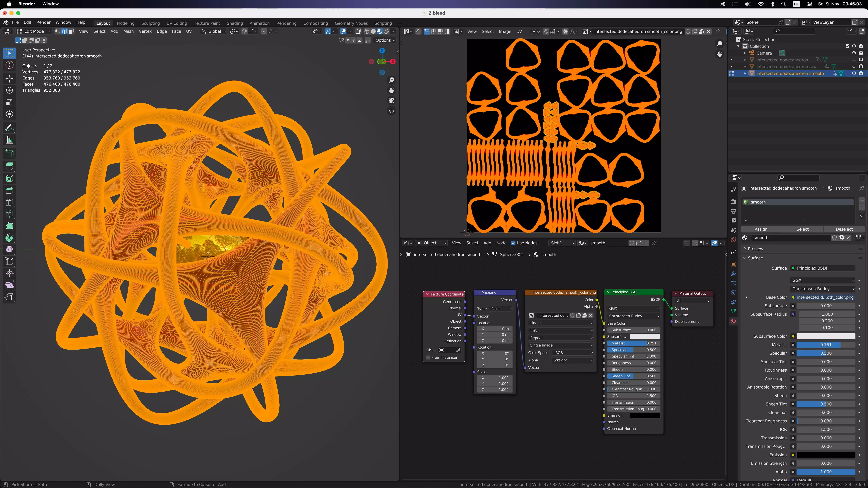Switch orthographic/perspective grid icon
The height and width of the screenshot is (488, 868).
(x=391, y=111)
